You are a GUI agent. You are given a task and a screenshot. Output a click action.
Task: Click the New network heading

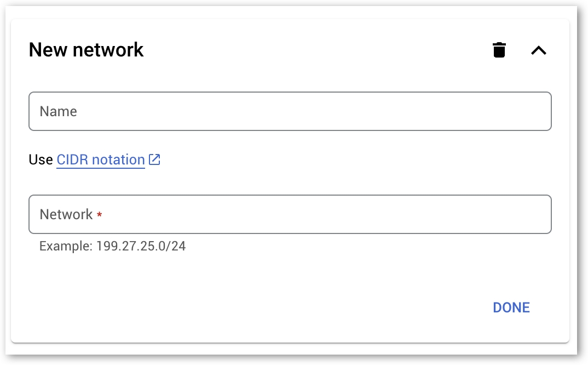(x=86, y=50)
